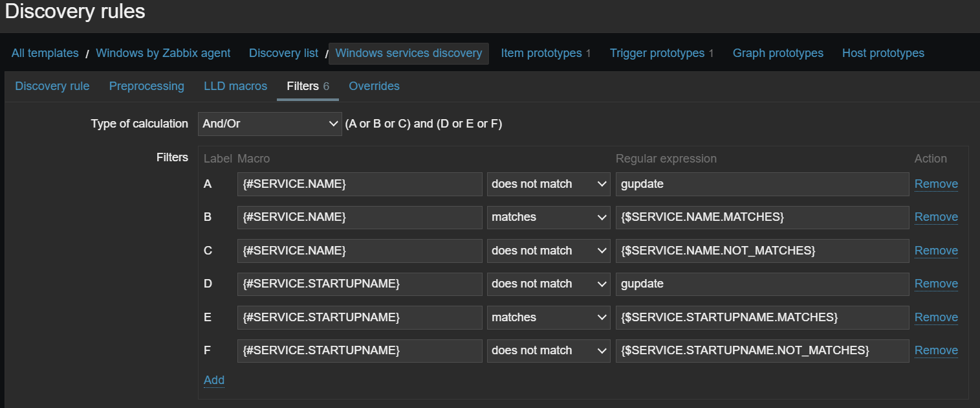Go to Discovery list breadcrumb
The height and width of the screenshot is (408, 980).
pyautogui.click(x=283, y=53)
